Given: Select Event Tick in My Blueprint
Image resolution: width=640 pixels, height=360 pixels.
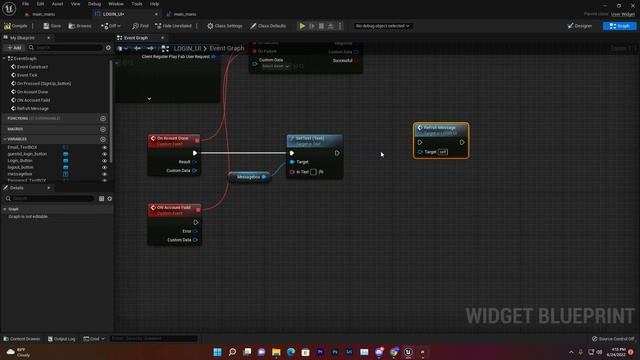Looking at the screenshot, I should (x=27, y=75).
